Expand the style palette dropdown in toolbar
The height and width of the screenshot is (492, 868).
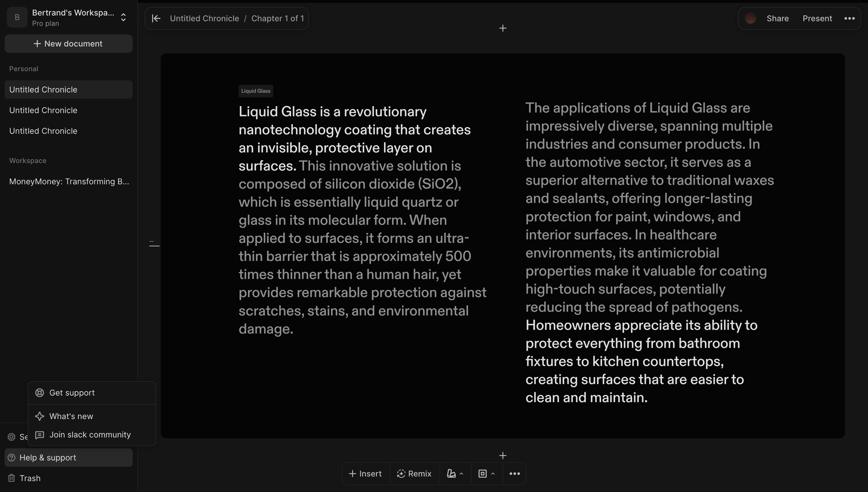coord(455,474)
